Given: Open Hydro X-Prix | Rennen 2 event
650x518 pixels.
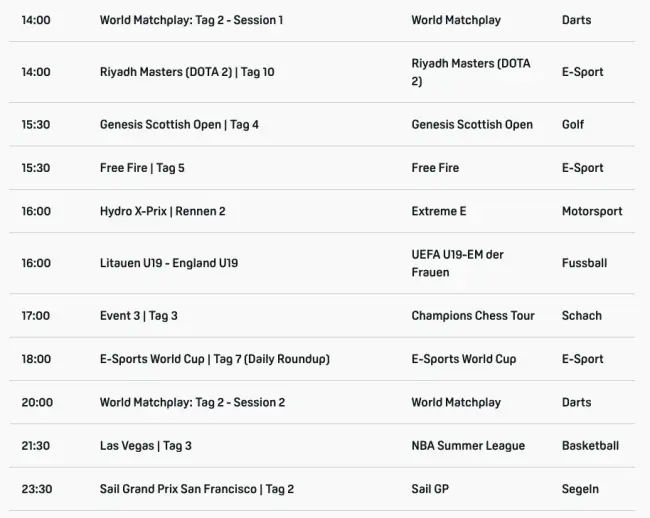Looking at the screenshot, I should pyautogui.click(x=163, y=211).
